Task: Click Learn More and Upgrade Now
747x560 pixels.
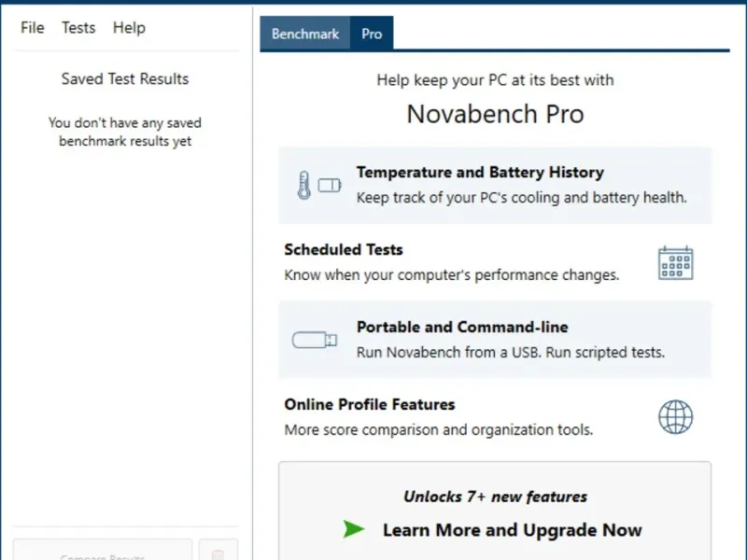Action: tap(512, 530)
